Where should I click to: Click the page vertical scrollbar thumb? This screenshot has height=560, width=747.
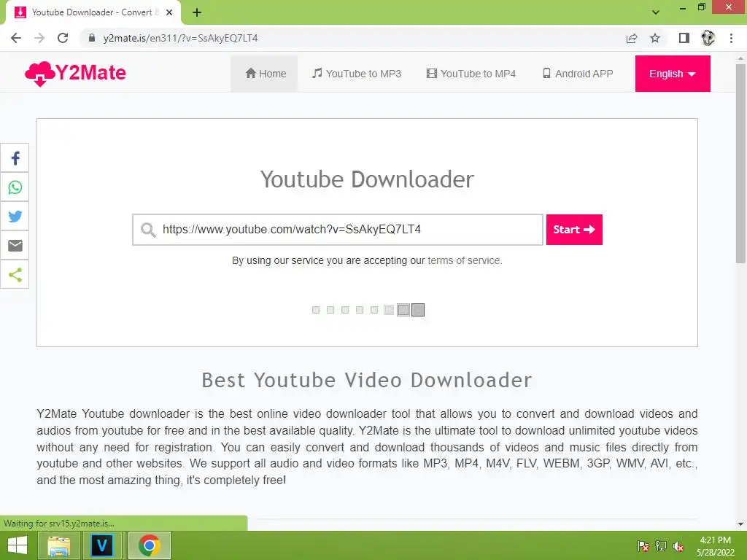(740, 163)
